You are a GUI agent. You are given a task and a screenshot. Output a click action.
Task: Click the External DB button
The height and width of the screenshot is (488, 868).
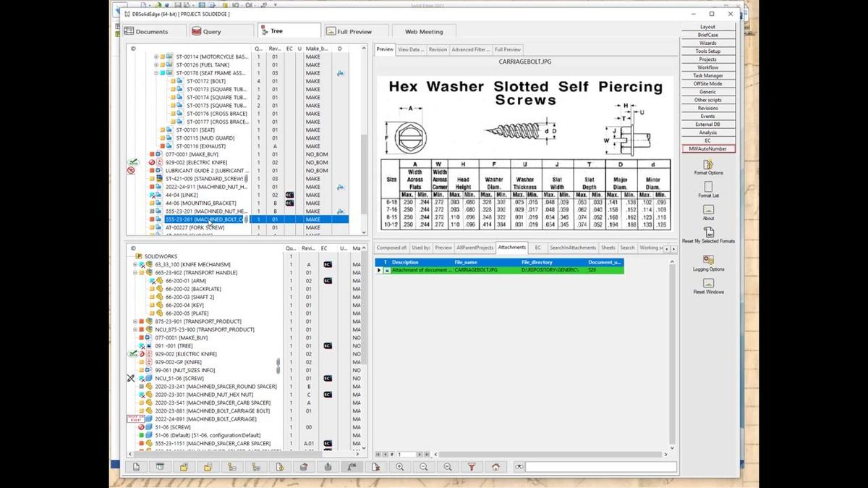708,125
